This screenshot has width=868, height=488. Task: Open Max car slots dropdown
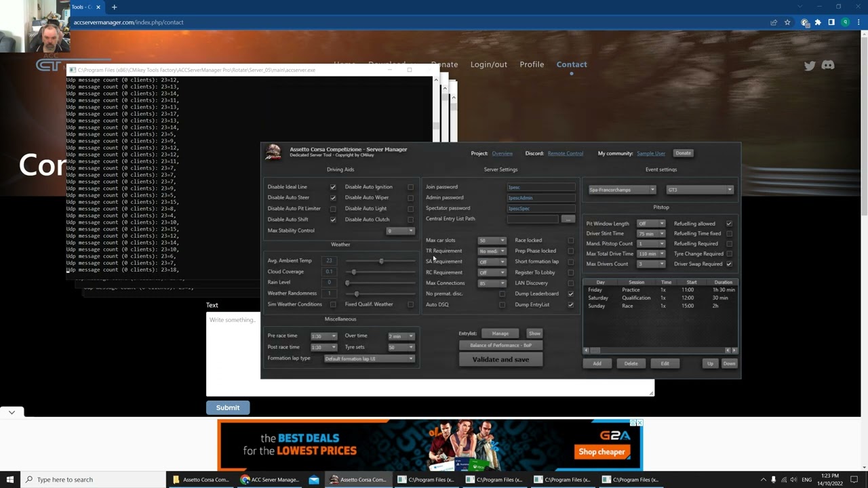(492, 241)
